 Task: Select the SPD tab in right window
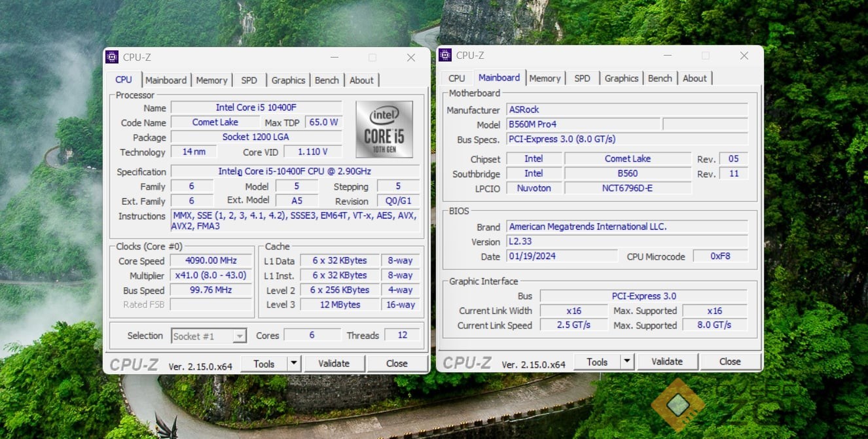coord(582,79)
